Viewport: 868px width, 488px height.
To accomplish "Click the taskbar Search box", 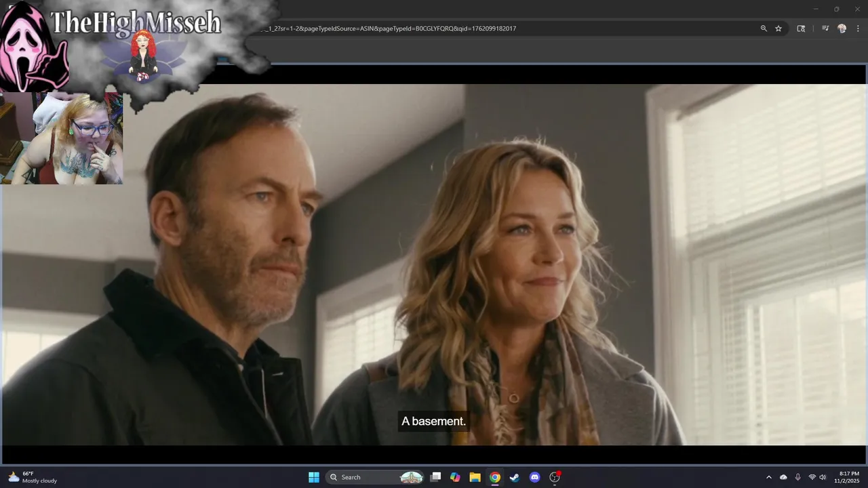I will click(375, 477).
